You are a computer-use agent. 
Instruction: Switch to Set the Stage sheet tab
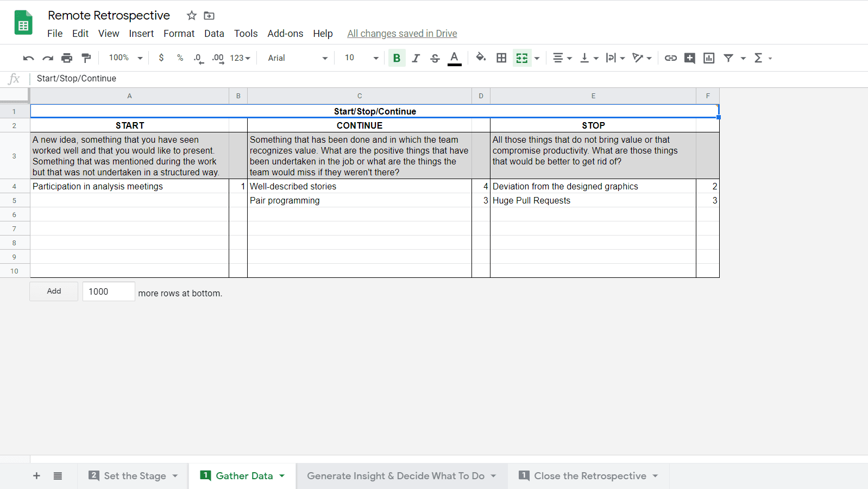pos(134,476)
